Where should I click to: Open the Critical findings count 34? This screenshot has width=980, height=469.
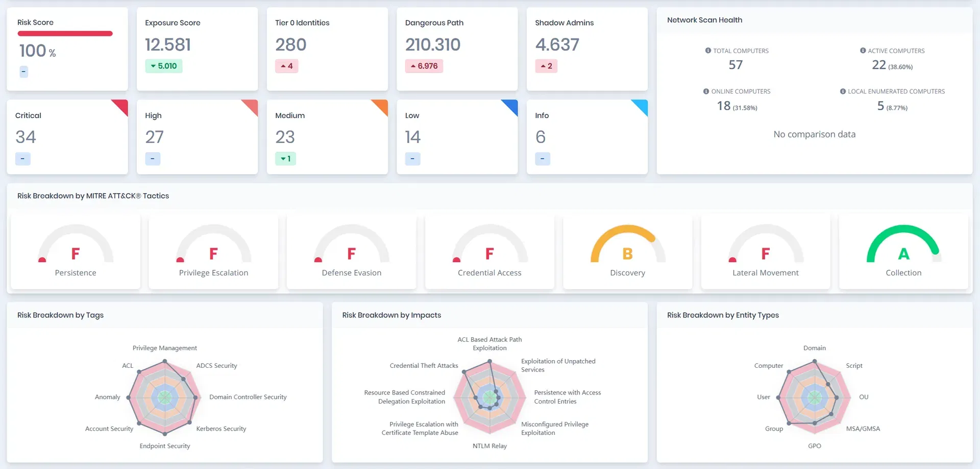click(26, 137)
